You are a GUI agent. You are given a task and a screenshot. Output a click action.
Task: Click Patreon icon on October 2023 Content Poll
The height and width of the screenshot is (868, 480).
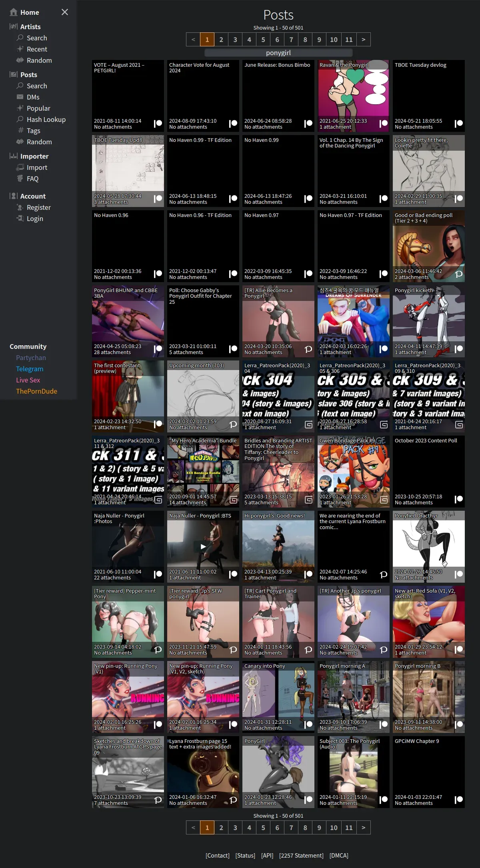pyautogui.click(x=459, y=500)
